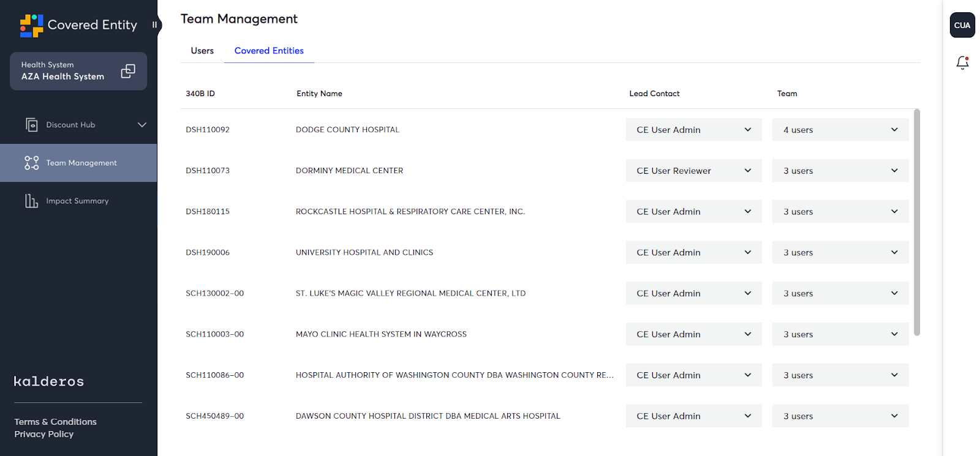
Task: Select the Covered Entities tab
Action: pos(269,51)
